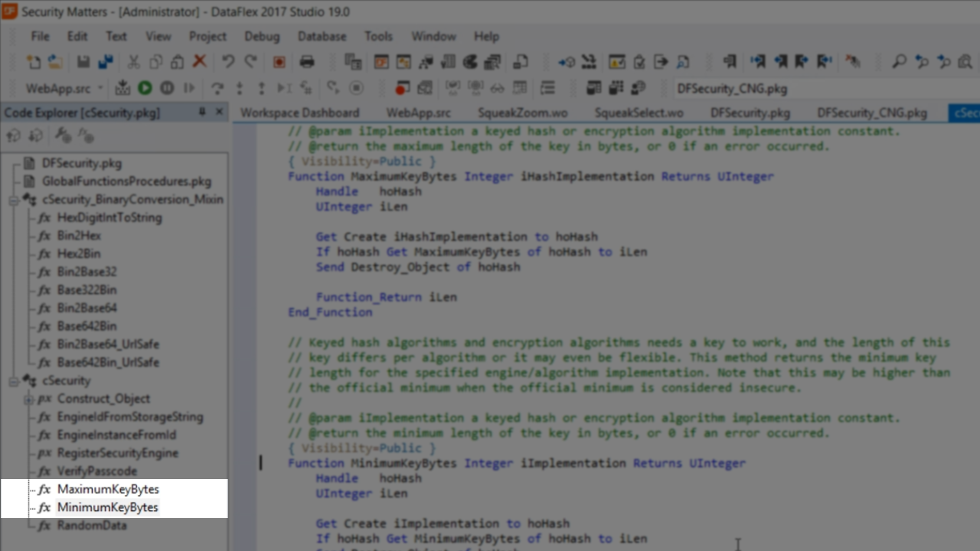Screen dimensions: 980x551
Task: Open the Database menu
Action: point(322,36)
